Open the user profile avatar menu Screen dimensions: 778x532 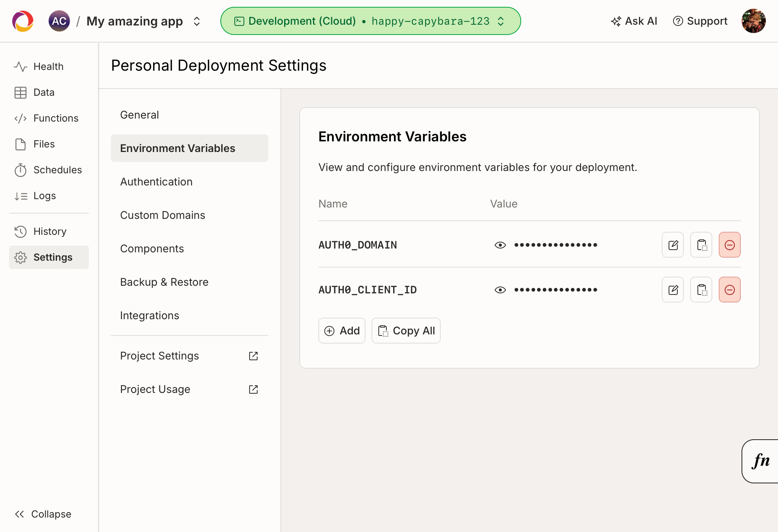coord(753,21)
